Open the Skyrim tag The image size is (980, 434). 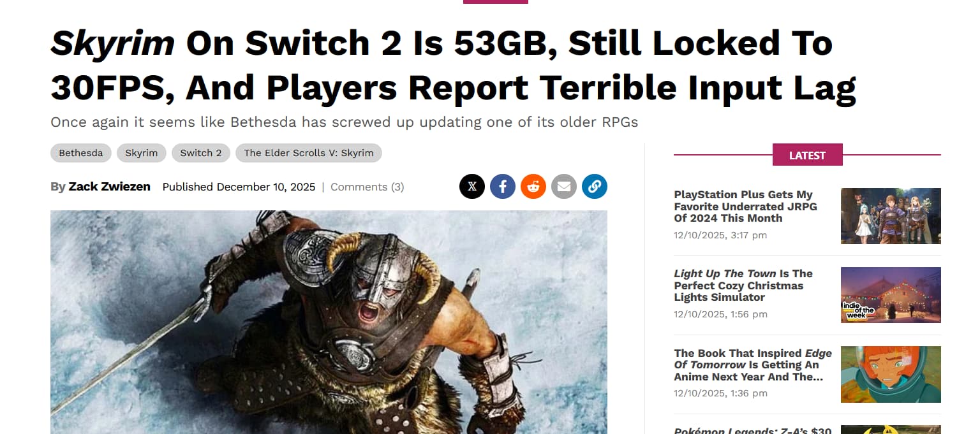tap(142, 153)
